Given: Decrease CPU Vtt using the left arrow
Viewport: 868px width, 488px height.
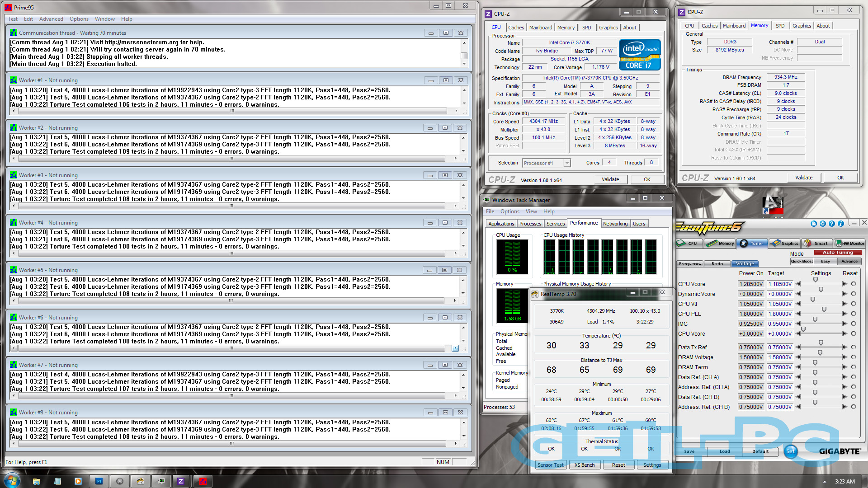Looking at the screenshot, I should 798,304.
